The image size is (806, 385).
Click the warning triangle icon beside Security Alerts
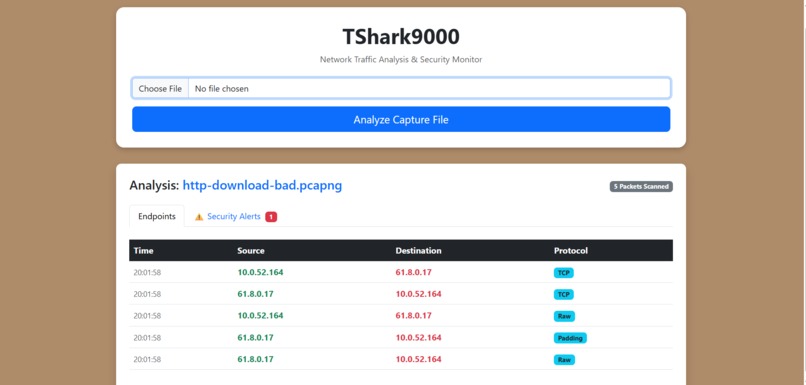point(199,217)
